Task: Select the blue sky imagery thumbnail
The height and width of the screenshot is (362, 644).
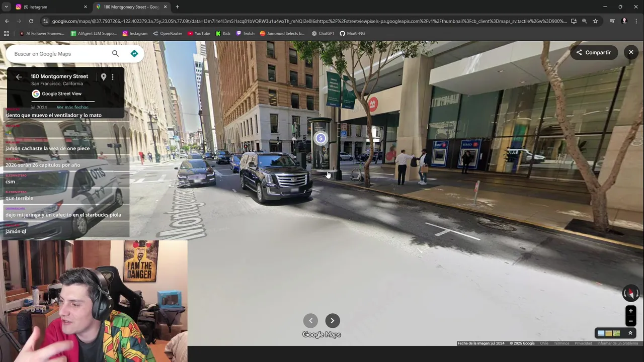Action: tap(601, 333)
